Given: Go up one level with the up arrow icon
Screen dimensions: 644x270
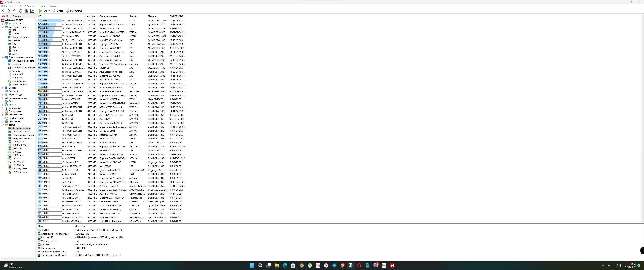Looking at the screenshot, I should click(15, 11).
